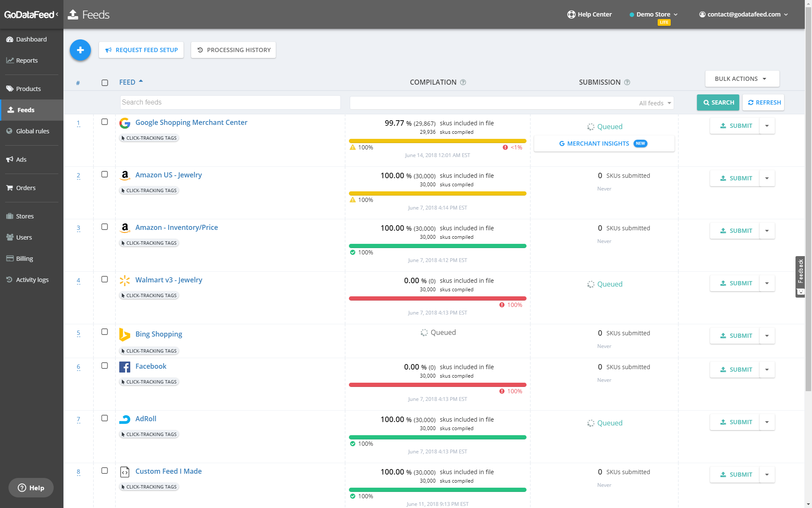Image resolution: width=812 pixels, height=508 pixels.
Task: Click the Google logo icon beside Google Shopping feed
Action: pyautogui.click(x=125, y=123)
